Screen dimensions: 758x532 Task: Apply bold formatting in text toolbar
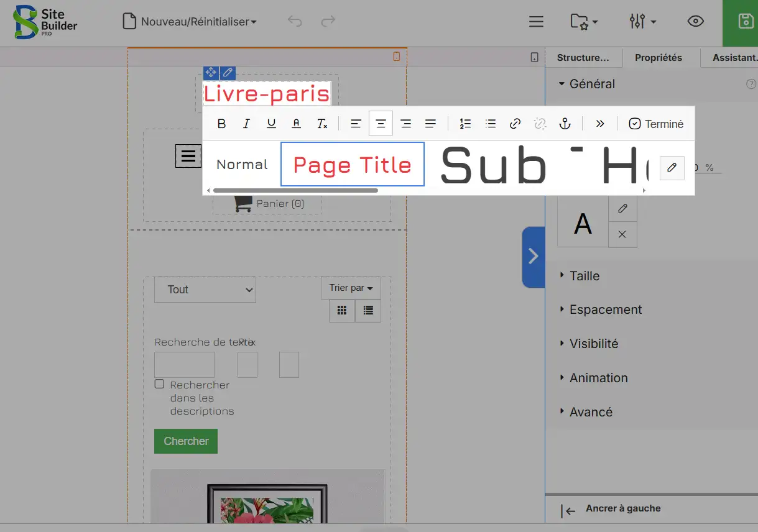point(221,124)
